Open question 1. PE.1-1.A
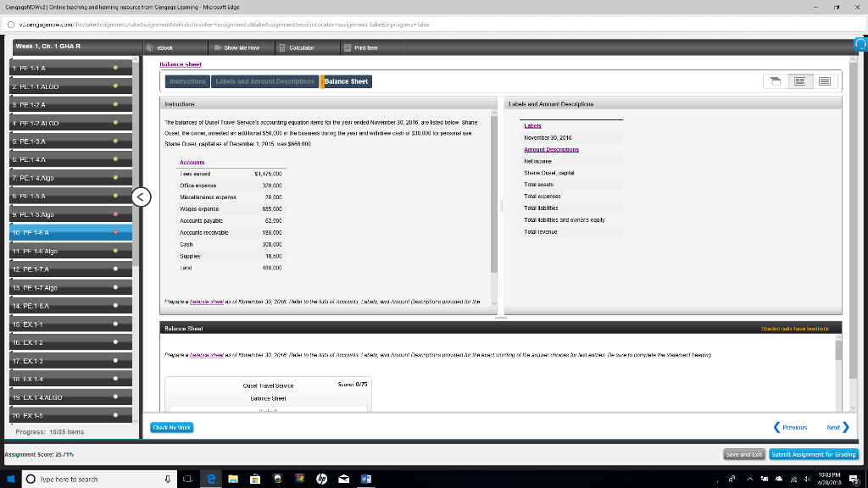Image resolution: width=868 pixels, height=488 pixels. pos(71,68)
